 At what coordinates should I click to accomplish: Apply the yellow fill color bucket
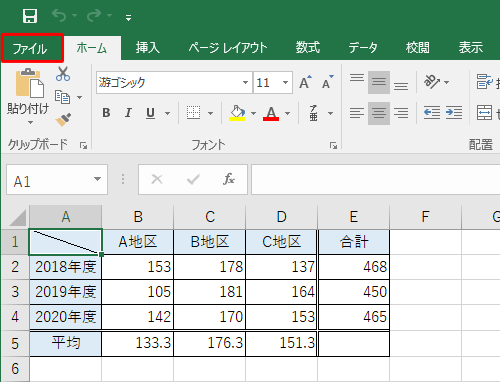click(237, 113)
